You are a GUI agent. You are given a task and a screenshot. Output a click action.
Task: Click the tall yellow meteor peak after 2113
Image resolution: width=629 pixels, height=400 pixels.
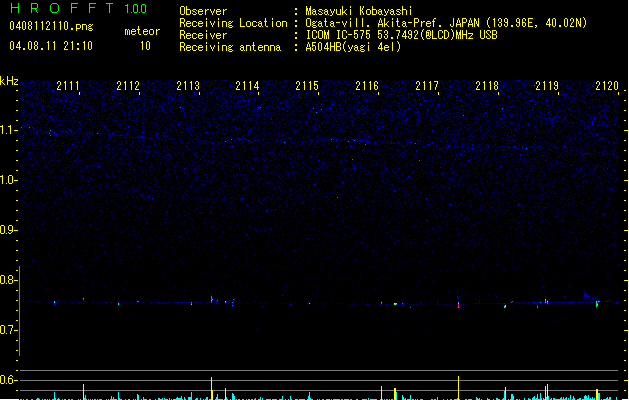(x=211, y=388)
